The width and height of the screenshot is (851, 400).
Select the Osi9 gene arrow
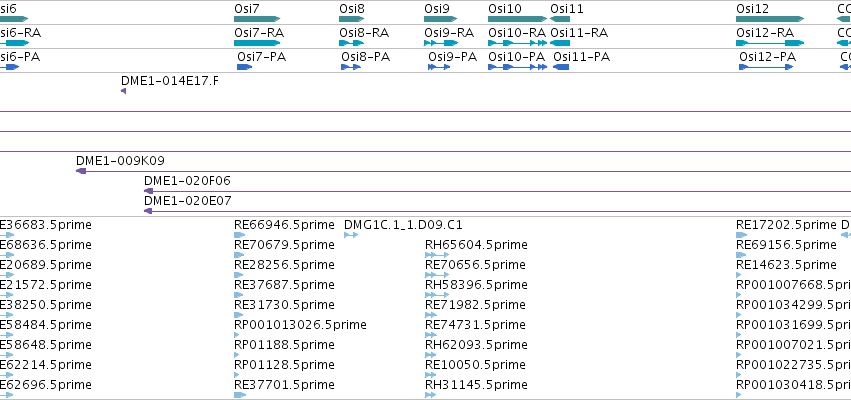coord(441,19)
